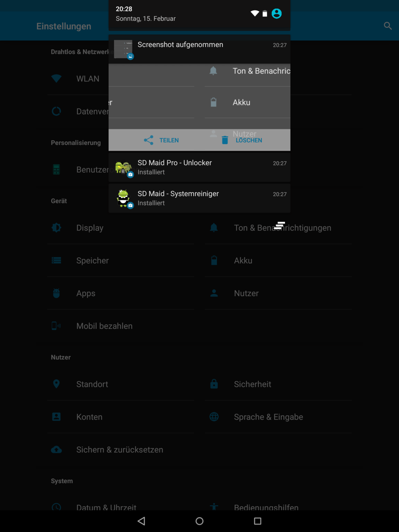Open the SD Maid Pro - Unlocker notification
This screenshot has height=532, width=399.
coord(199,167)
